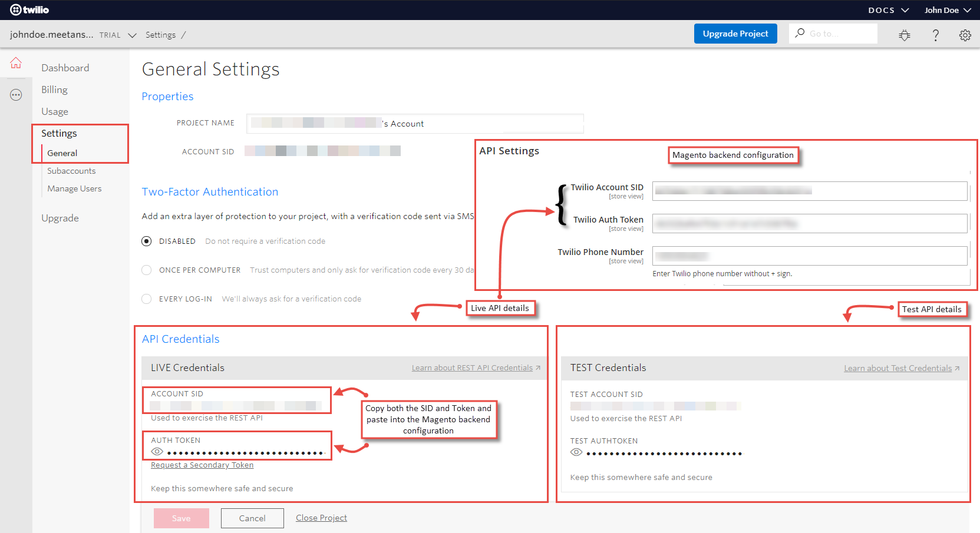
Task: Click the Twilio Account SID field
Action: click(x=810, y=191)
